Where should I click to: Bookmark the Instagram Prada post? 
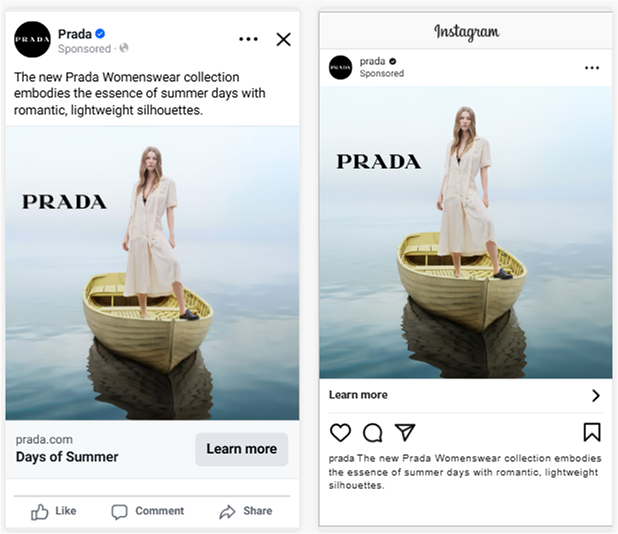592,432
